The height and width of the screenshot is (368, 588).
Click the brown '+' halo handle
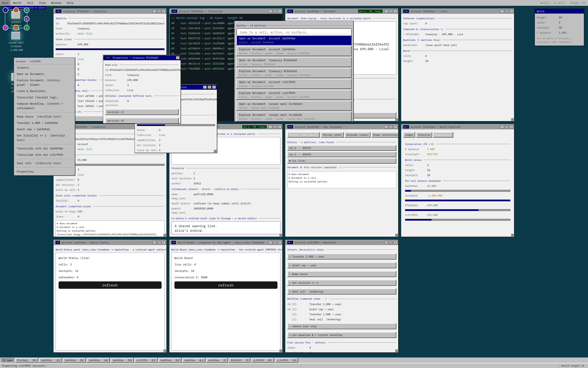pyautogui.click(x=16, y=28)
